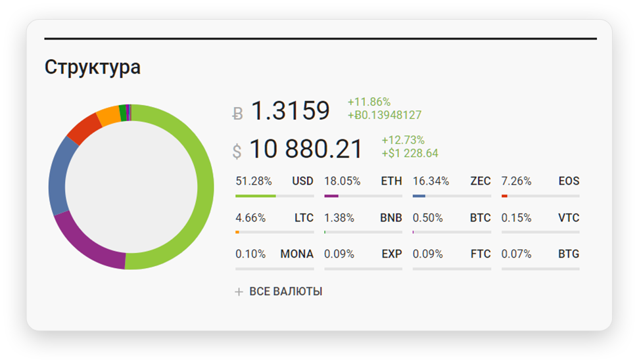This screenshot has height=364, width=639.
Task: Click the Bitcoin symbol beside 1.3159
Action: [x=238, y=114]
